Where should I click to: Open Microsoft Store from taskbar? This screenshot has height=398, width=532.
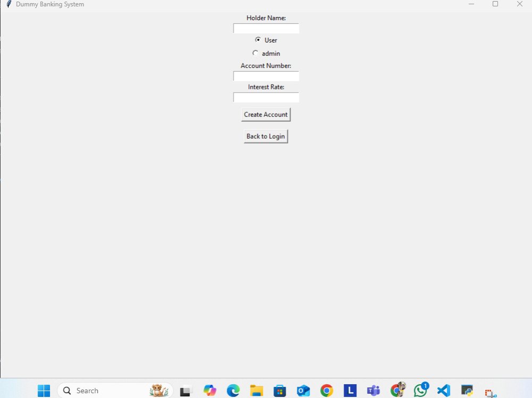coord(280,391)
